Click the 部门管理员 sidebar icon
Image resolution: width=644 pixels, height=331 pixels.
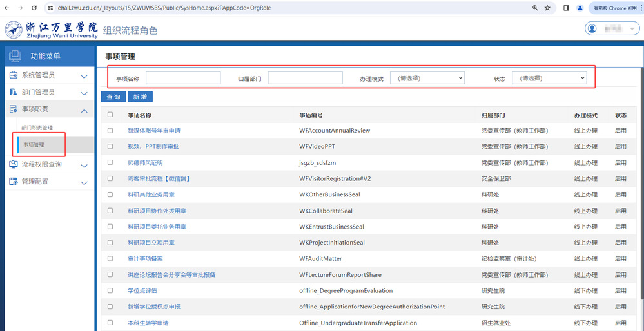[13, 92]
